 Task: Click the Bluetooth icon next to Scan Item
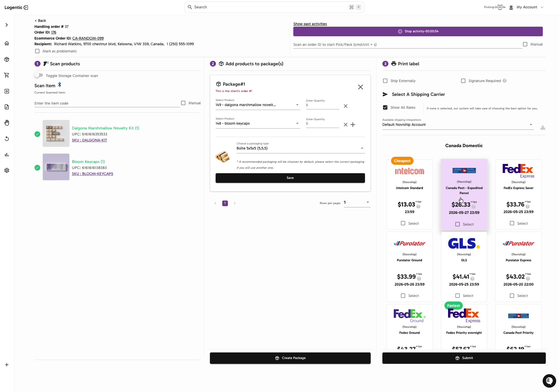(x=59, y=85)
